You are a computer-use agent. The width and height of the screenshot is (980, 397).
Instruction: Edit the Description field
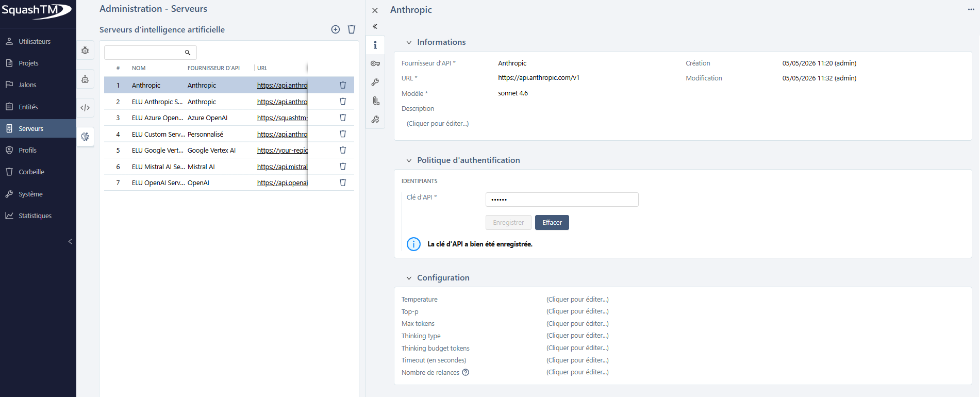click(438, 124)
